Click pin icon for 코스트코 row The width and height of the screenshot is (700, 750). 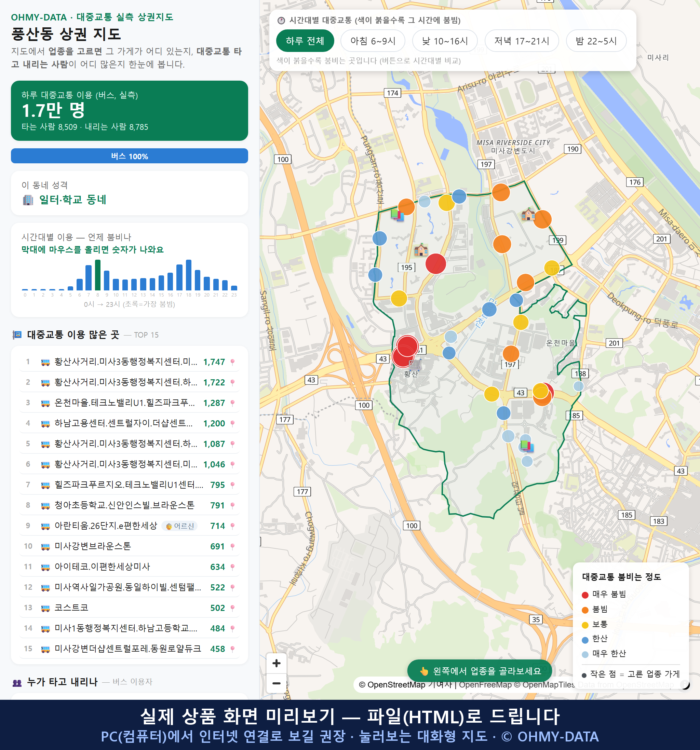pos(232,608)
